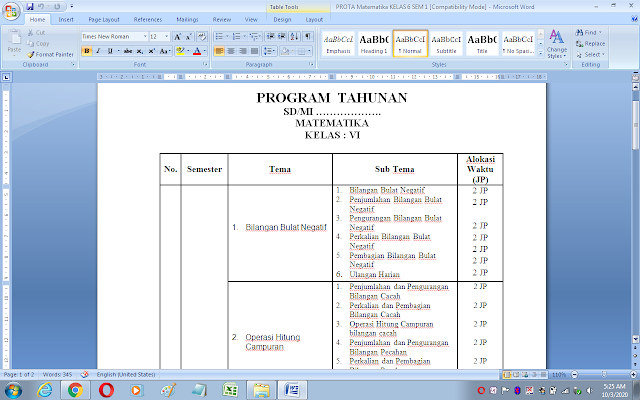Apply superscript formatting

coord(151,51)
